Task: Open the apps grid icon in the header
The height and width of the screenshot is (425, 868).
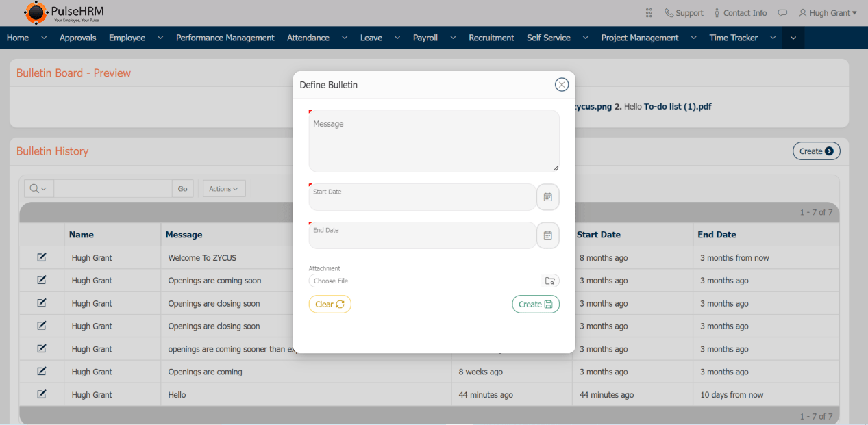Action: pyautogui.click(x=648, y=12)
